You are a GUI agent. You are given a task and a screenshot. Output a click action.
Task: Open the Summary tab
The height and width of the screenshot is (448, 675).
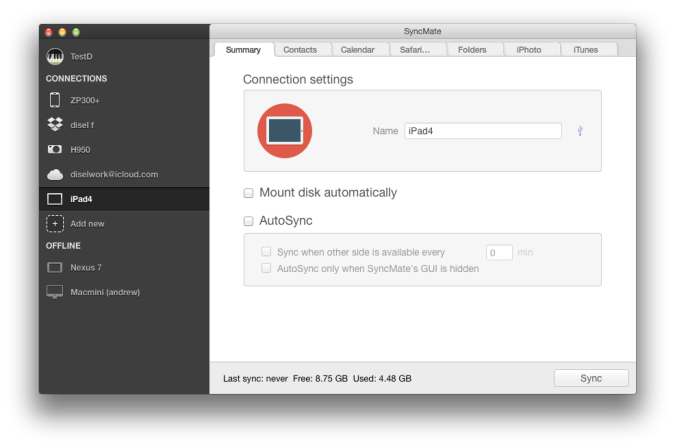(x=243, y=50)
